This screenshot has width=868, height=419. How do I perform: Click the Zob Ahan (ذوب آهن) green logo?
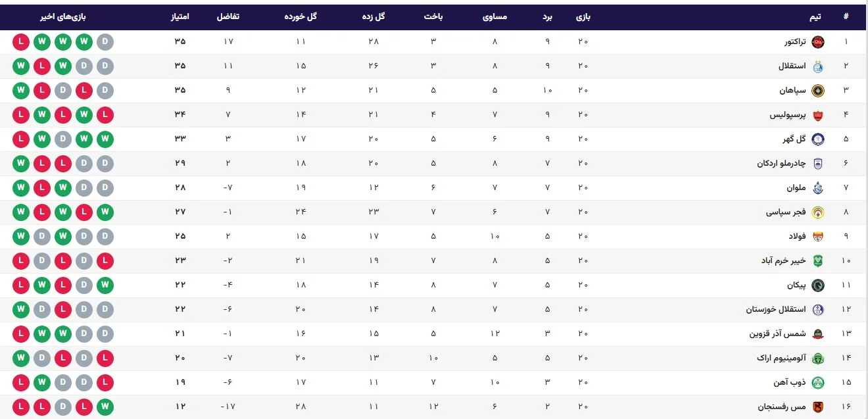[x=818, y=383]
